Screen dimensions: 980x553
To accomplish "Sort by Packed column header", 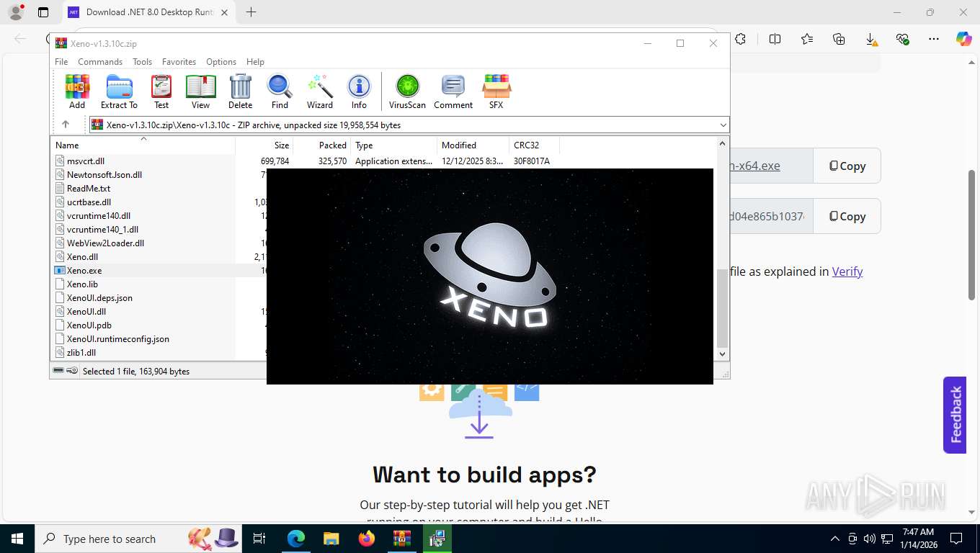I will point(321,145).
